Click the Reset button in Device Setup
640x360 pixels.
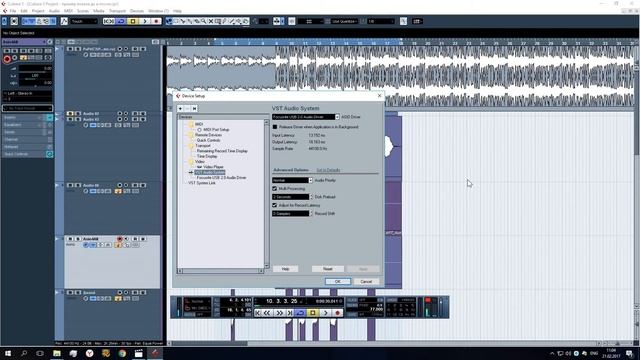point(328,269)
